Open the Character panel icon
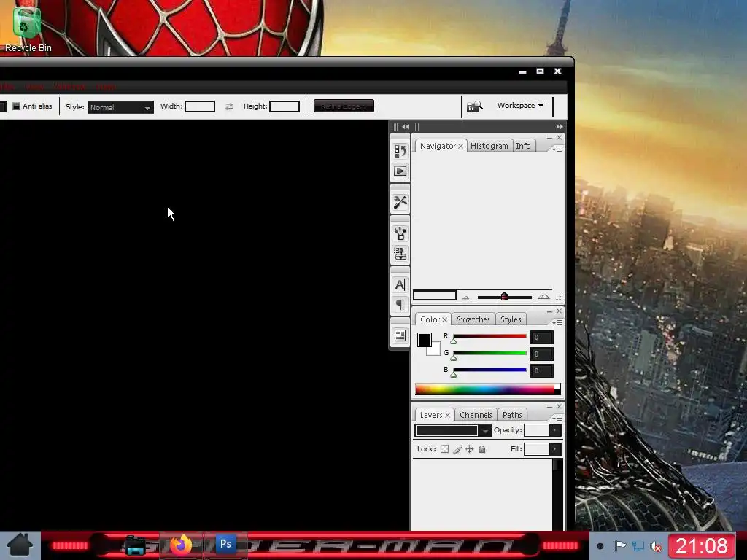The image size is (747, 560). click(400, 285)
